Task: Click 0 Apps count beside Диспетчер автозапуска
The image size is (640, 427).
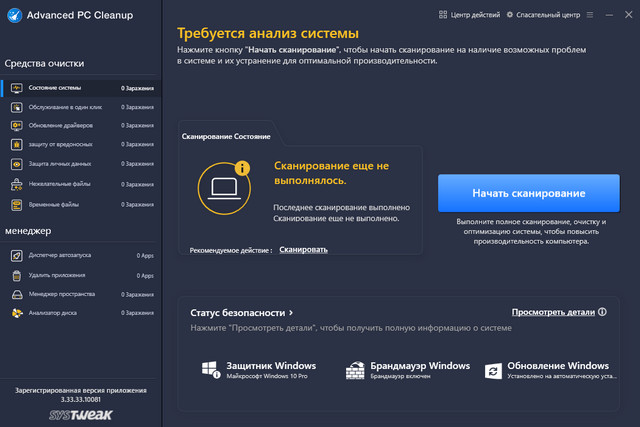Action: 145,256
